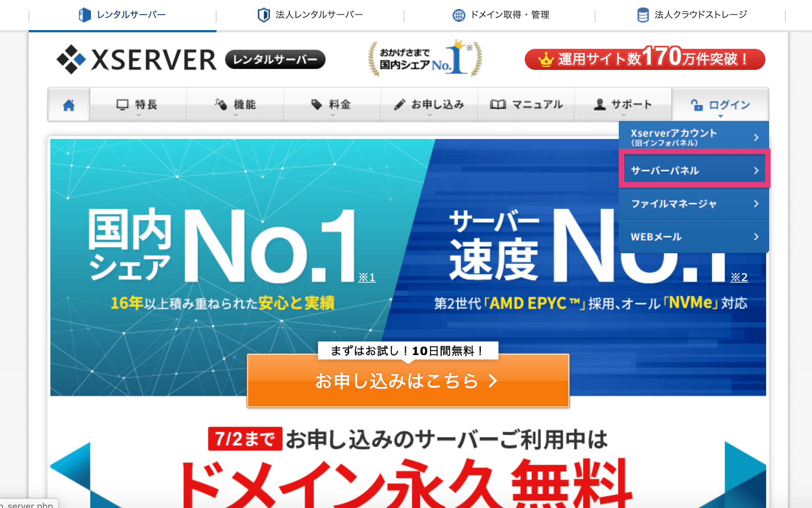Click the orange お申し込みはこちら button
The height and width of the screenshot is (508, 812).
(408, 381)
